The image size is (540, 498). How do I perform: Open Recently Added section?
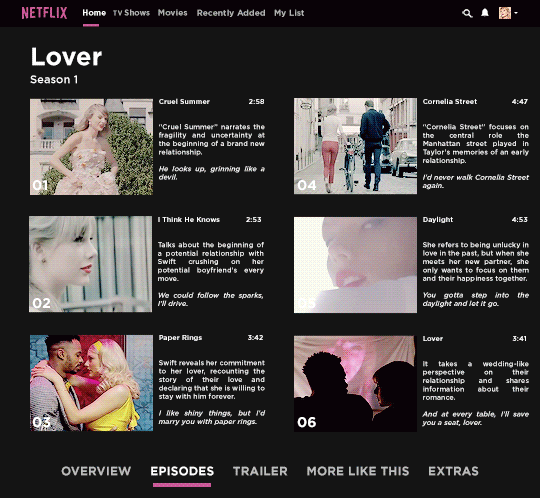231,13
